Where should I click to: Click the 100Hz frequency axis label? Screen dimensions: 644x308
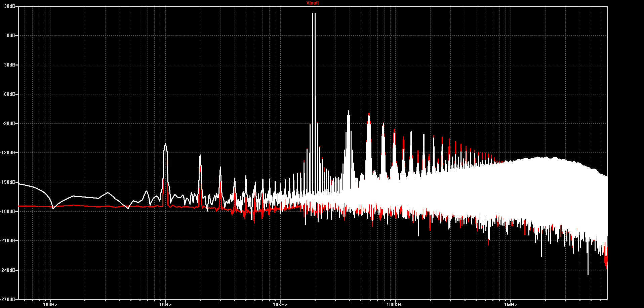coord(50,305)
